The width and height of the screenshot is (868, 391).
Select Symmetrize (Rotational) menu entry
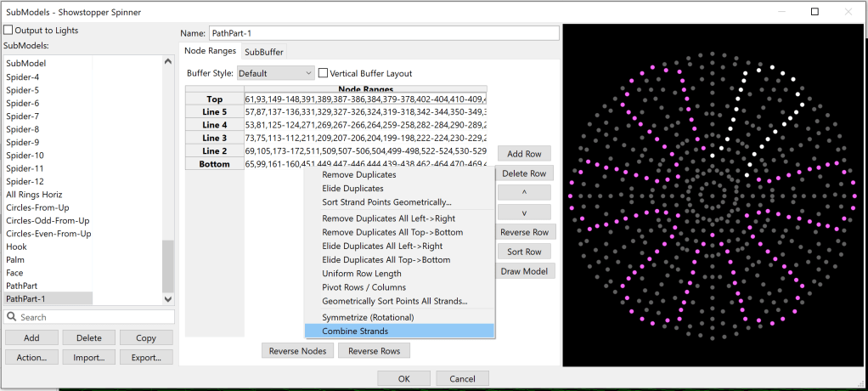click(x=367, y=317)
